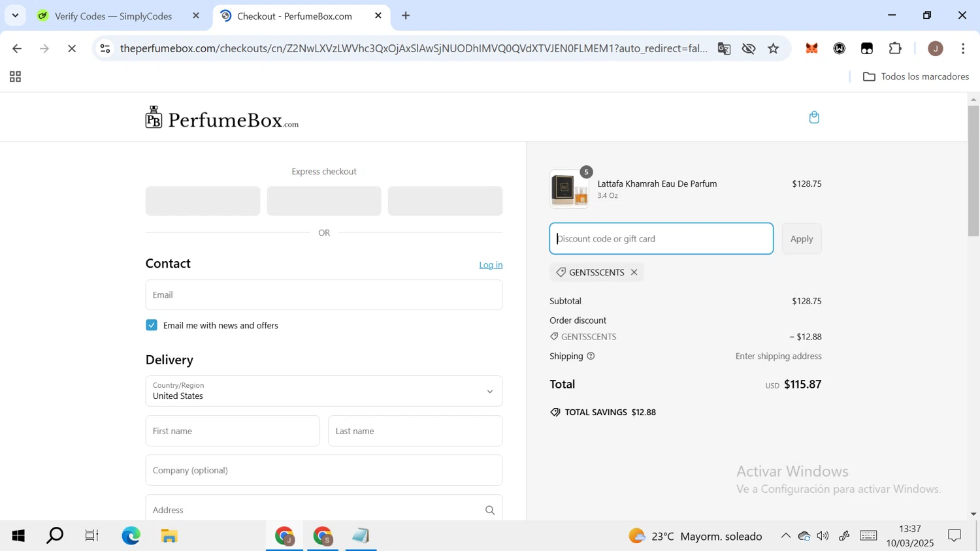Open the shopping bag cart icon
The image size is (980, 551).
pos(814,117)
